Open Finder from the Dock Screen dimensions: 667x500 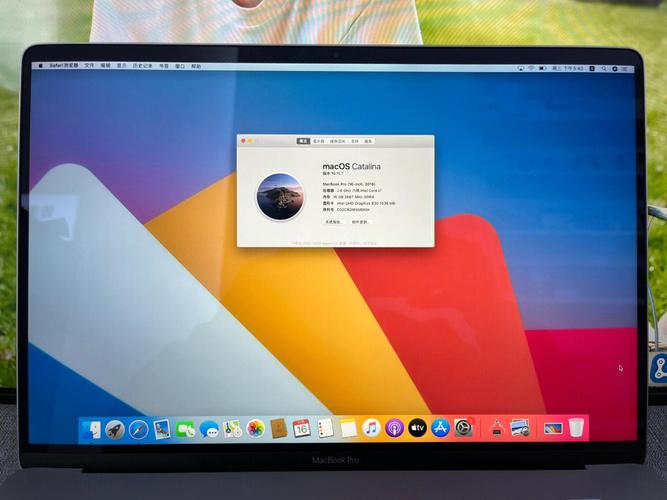tap(91, 430)
